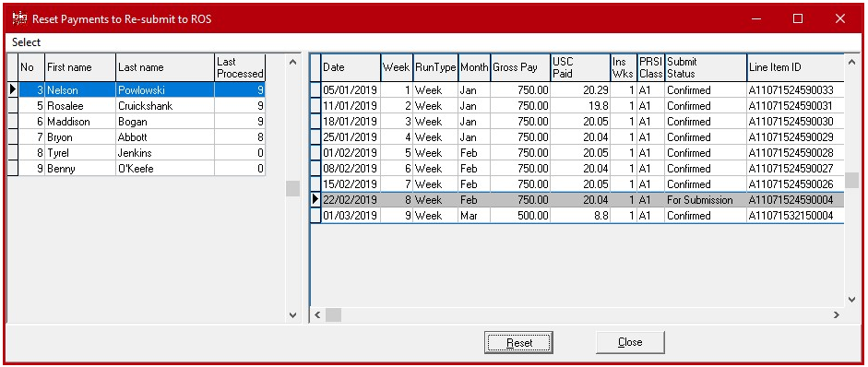Click the Mar month cell
The height and width of the screenshot is (367, 868).
(x=474, y=216)
